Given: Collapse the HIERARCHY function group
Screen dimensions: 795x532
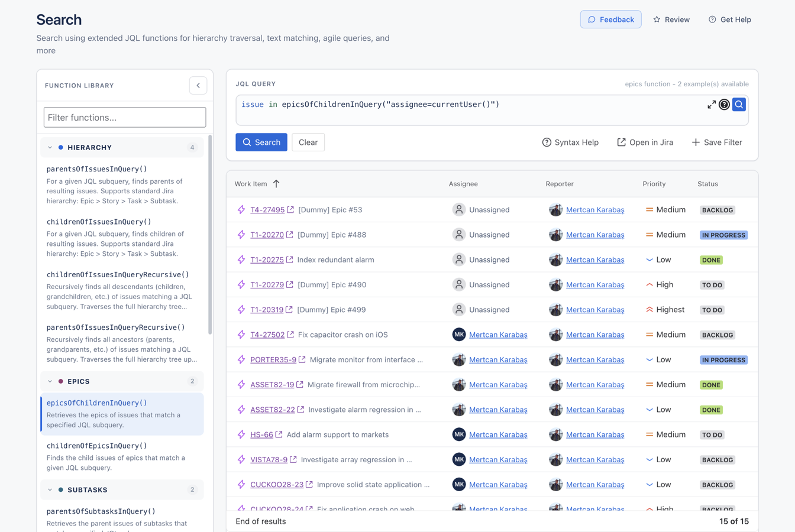Looking at the screenshot, I should point(50,148).
